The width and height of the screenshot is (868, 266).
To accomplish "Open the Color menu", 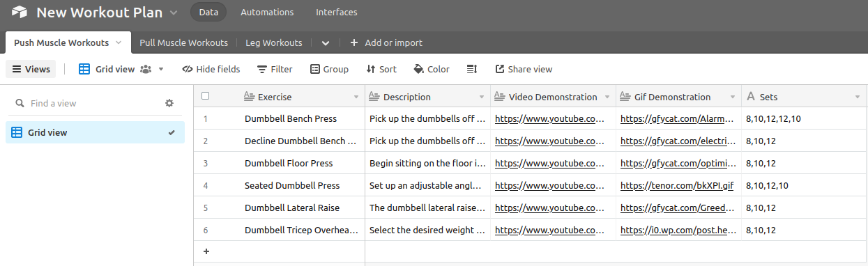I will 432,69.
